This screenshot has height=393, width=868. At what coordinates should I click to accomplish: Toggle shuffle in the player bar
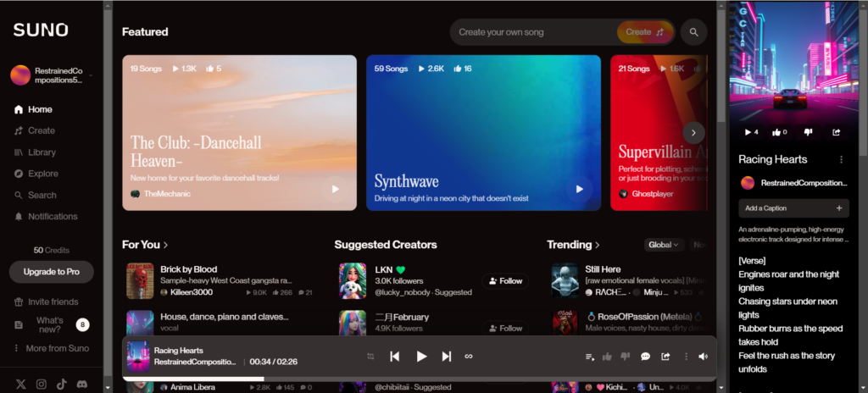pos(370,357)
